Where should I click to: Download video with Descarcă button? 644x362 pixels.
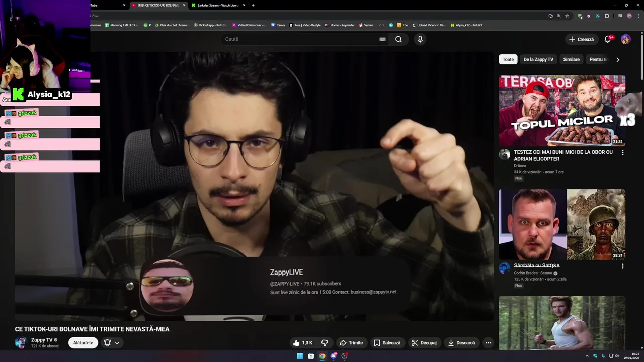click(462, 343)
